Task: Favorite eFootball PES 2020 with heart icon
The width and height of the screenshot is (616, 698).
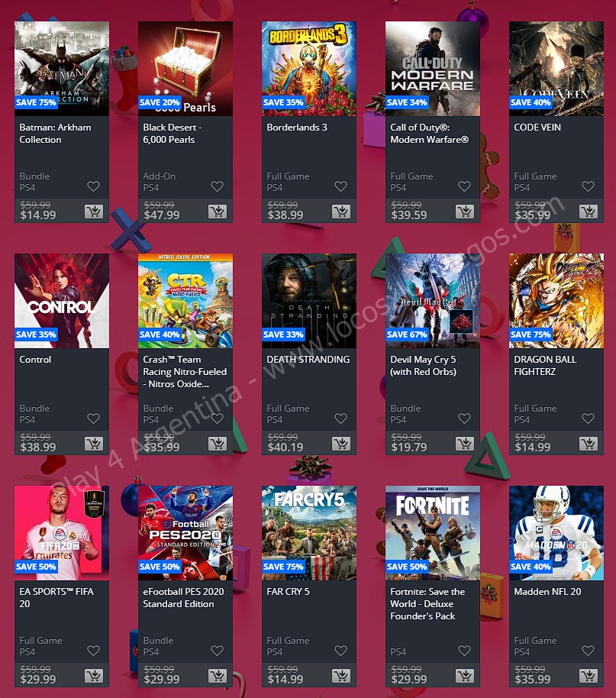Action: coord(218,651)
